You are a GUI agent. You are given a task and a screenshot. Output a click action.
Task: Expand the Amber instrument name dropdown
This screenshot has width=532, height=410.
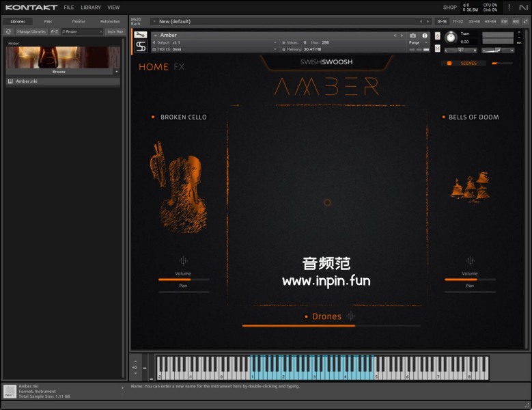[156, 36]
